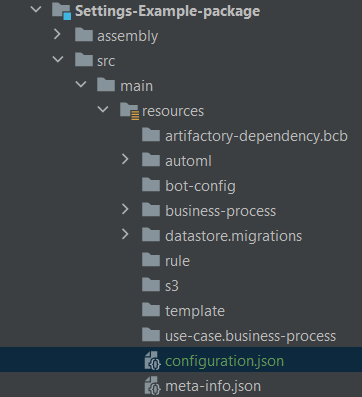Select the template folder name
362x397 pixels.
[x=195, y=311]
